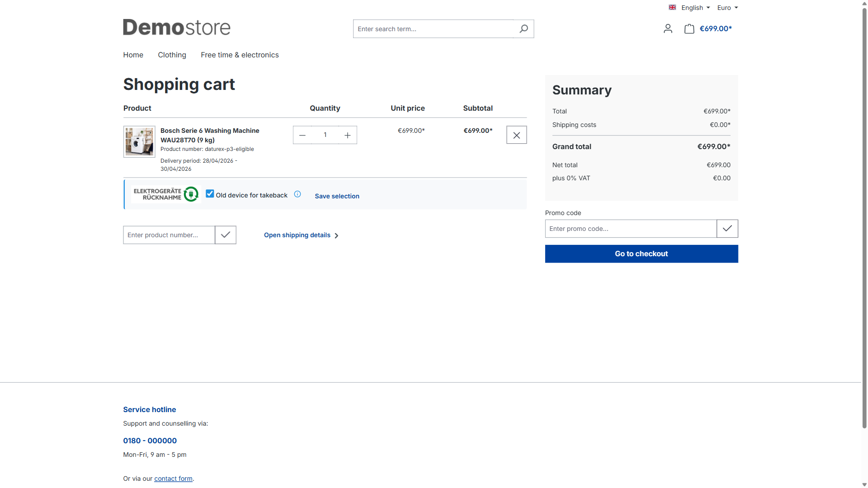
Task: Apply promo code with checkmark button
Action: coord(727,229)
